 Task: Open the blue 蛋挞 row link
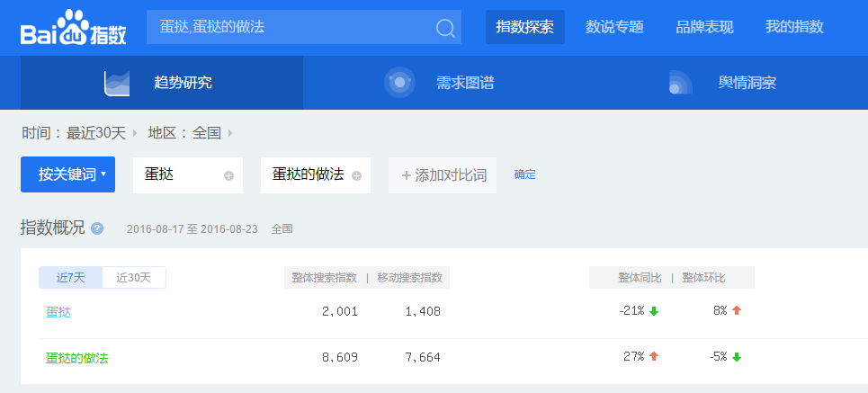tap(58, 312)
